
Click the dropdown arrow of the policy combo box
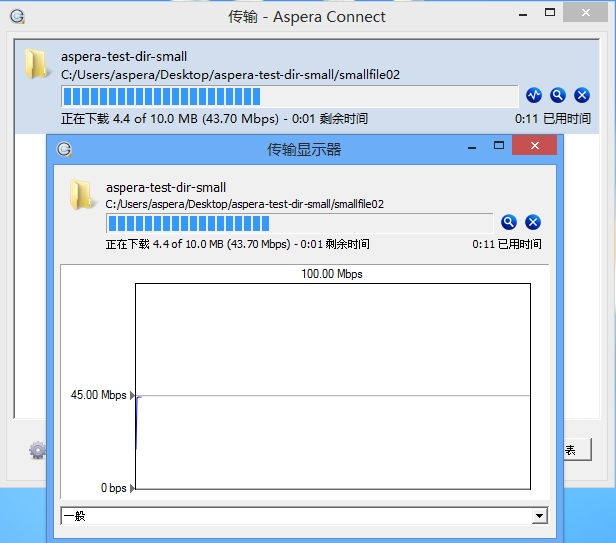pos(540,516)
